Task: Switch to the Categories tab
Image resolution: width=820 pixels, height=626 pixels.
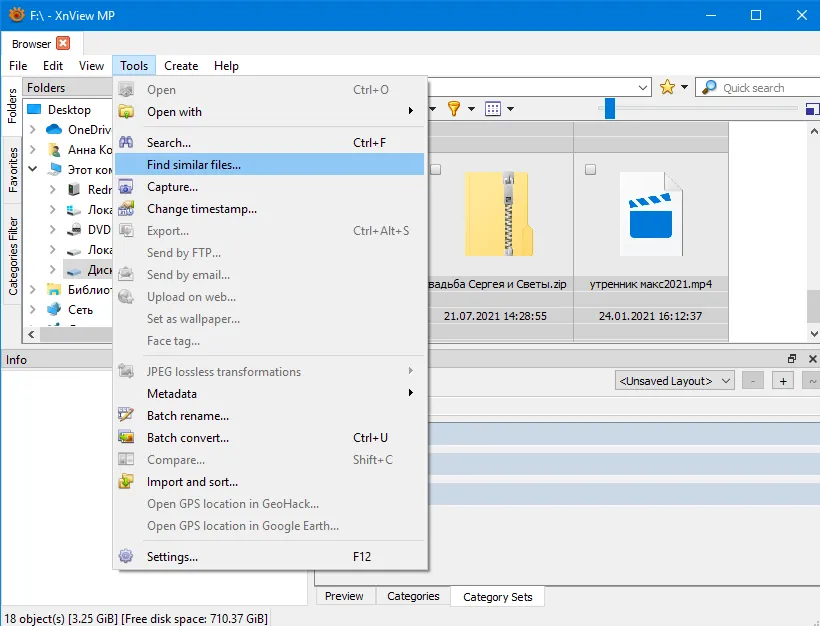Action: click(413, 596)
